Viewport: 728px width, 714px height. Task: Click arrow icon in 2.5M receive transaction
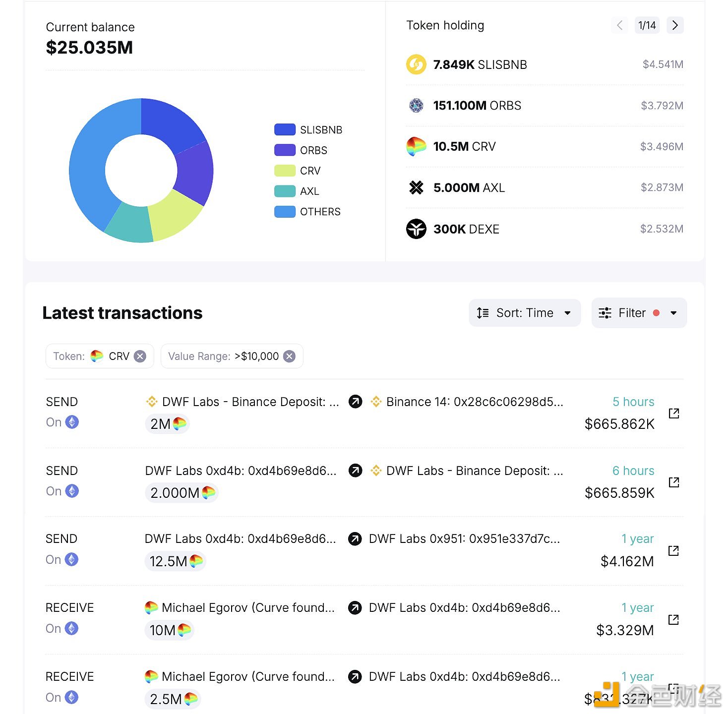pos(355,676)
